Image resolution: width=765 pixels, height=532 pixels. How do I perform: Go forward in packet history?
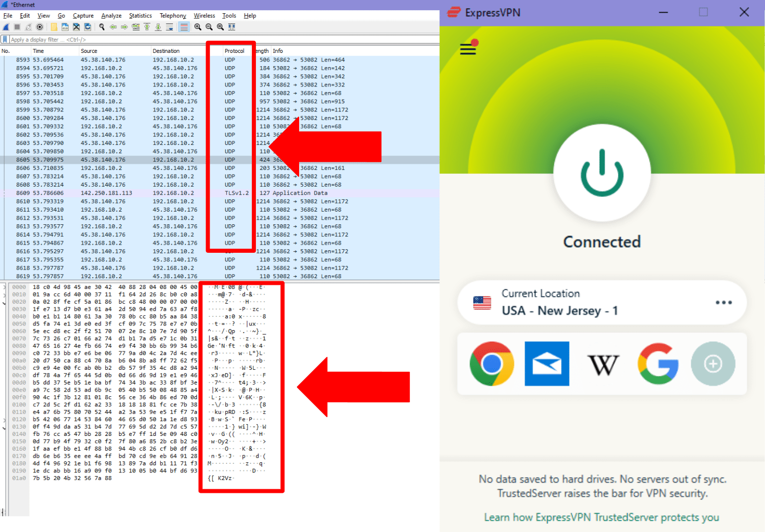click(x=124, y=27)
